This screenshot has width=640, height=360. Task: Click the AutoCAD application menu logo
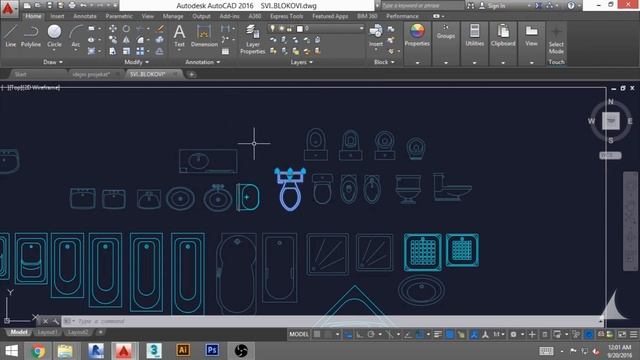coord(8,8)
